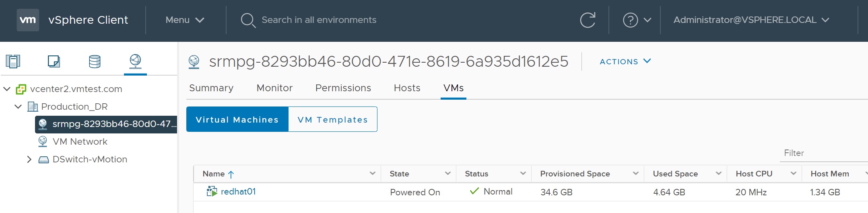Open the Hosts and Clusters inventory view
The height and width of the screenshot is (213, 868).
click(13, 61)
